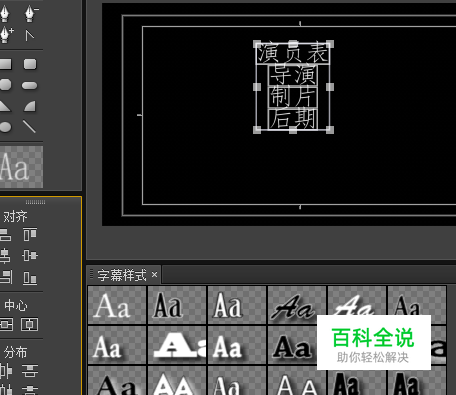Select the pill-shaped Rounded Rectangle tool
Screen dimensions: 456x395
coord(30,85)
